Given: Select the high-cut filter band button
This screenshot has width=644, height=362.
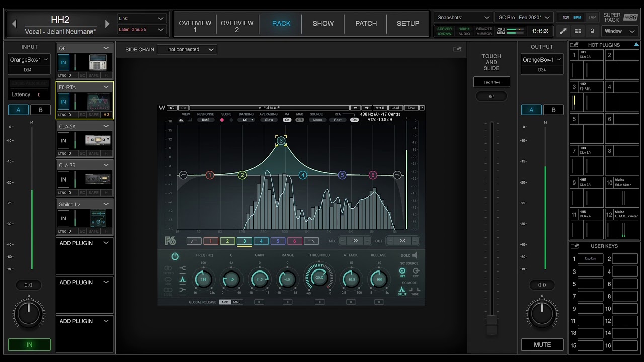Looking at the screenshot, I should [x=311, y=241].
